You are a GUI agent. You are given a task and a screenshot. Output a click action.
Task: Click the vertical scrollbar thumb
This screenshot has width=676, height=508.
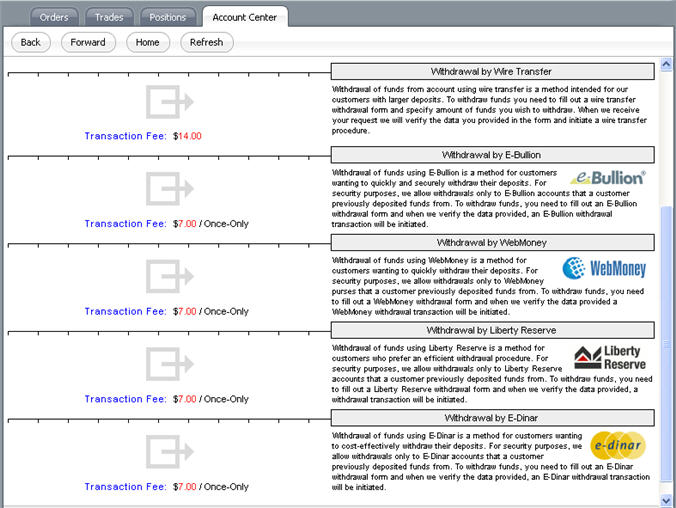(666, 345)
